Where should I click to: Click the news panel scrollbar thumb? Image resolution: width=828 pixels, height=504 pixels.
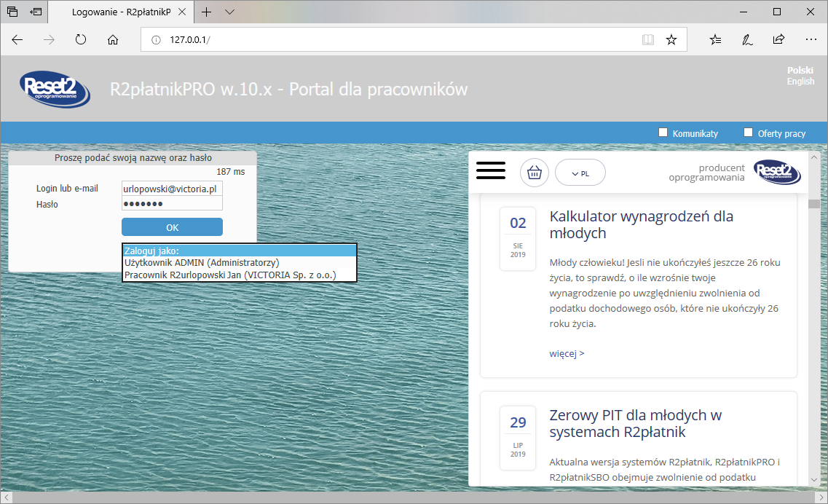click(813, 204)
